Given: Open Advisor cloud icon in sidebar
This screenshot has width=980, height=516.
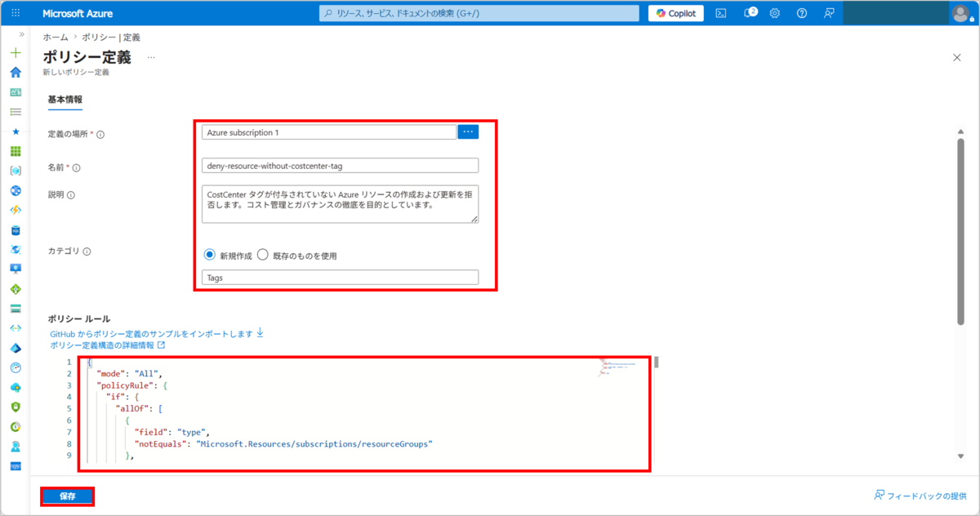Looking at the screenshot, I should point(16,387).
